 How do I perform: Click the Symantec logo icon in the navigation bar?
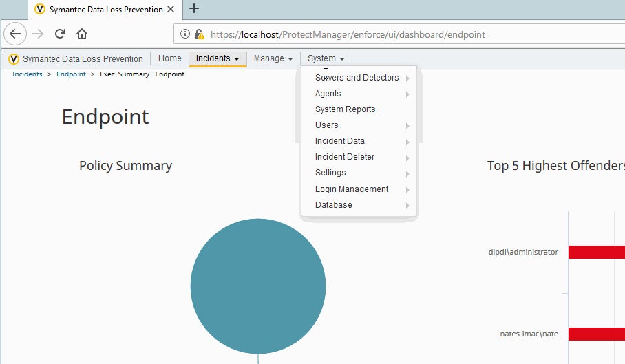coord(14,59)
